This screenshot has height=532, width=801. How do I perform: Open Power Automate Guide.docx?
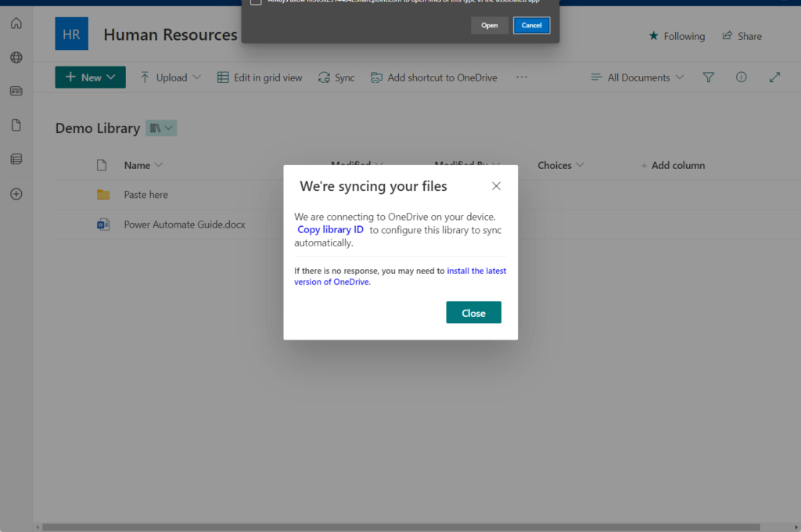[185, 225]
